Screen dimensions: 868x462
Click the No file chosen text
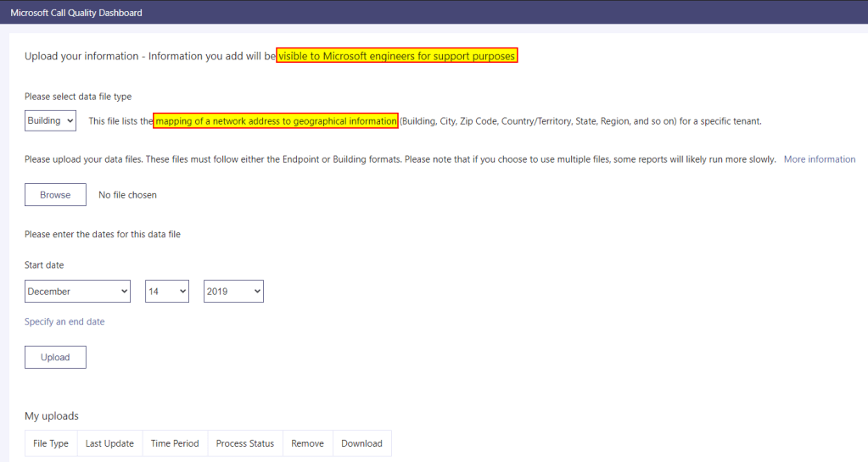pos(127,195)
